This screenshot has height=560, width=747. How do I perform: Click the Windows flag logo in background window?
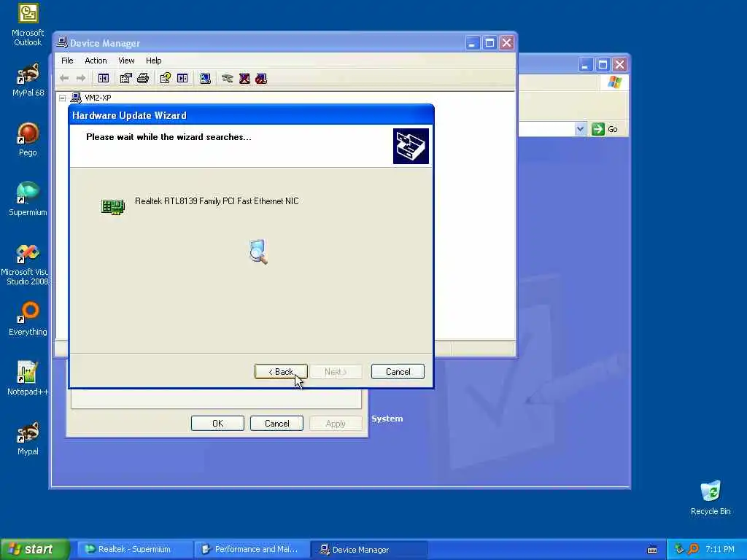click(614, 82)
